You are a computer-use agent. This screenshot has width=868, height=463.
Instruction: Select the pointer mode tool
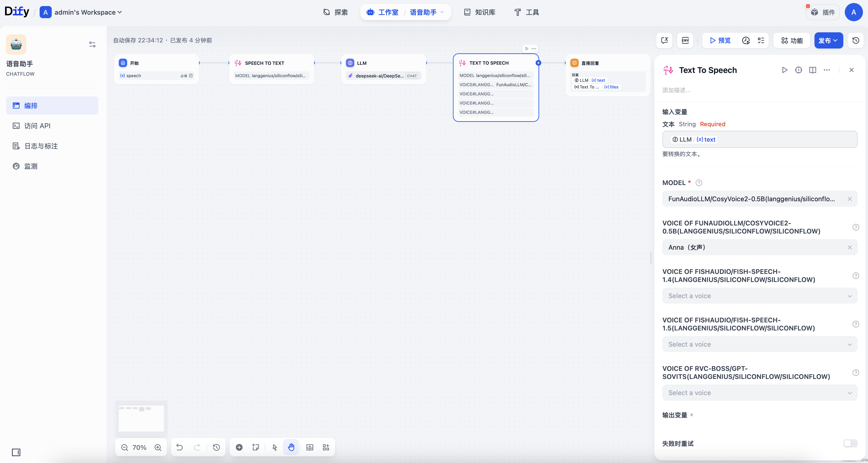275,448
